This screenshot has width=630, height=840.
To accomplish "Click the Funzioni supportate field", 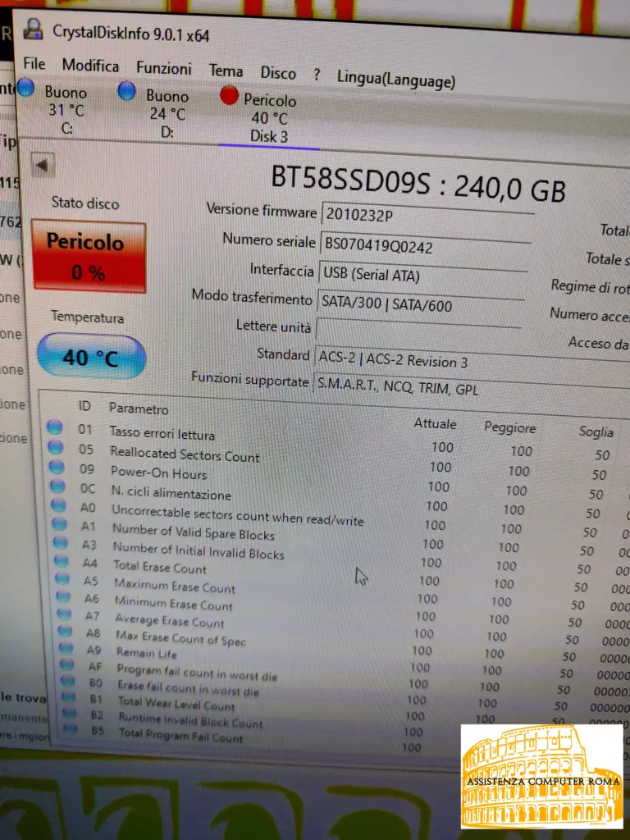I will [x=470, y=389].
